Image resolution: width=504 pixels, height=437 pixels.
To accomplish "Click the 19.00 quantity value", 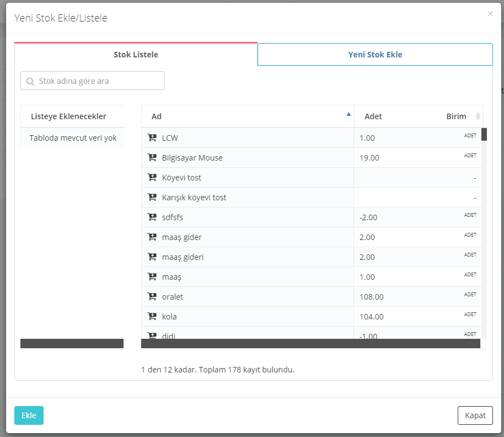I will [x=369, y=158].
